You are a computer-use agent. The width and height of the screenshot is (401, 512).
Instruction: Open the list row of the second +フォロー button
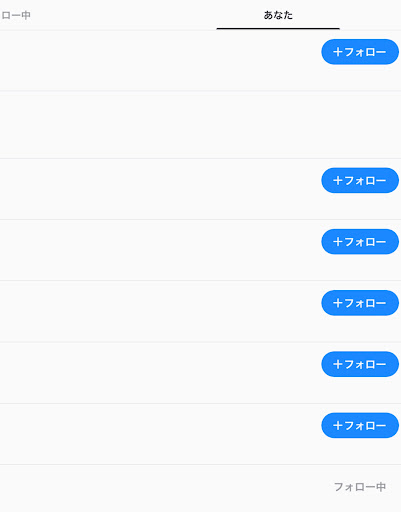200,189
